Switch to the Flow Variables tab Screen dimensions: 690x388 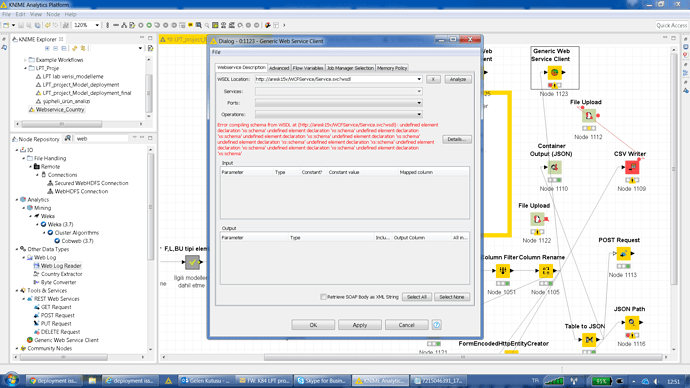coord(308,68)
